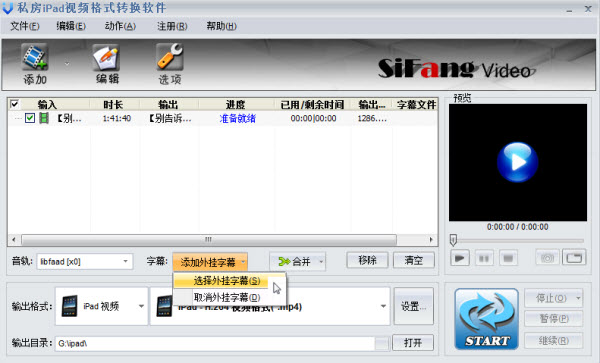This screenshot has height=363, width=600.
Task: Open the 文件(F) menu
Action: point(24,26)
